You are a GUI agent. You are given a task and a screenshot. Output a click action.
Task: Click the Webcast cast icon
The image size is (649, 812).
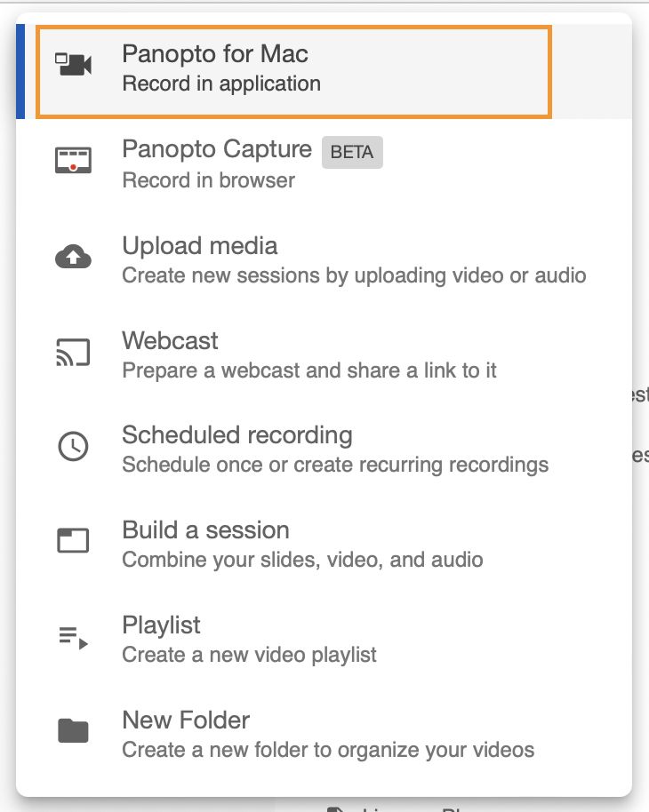74,353
